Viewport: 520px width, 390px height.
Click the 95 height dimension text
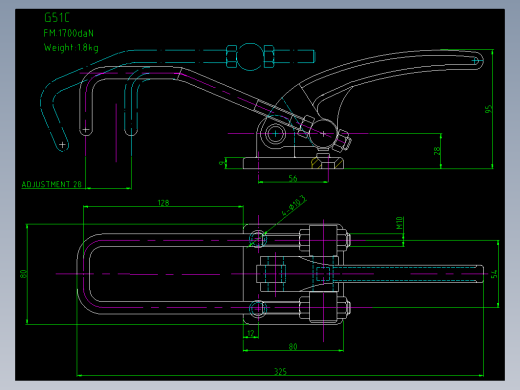point(488,109)
